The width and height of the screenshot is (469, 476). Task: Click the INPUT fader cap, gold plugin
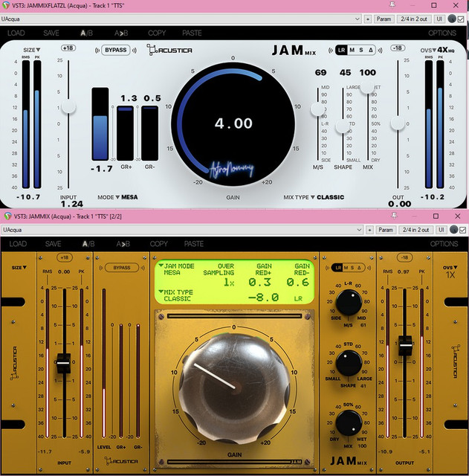tap(64, 363)
